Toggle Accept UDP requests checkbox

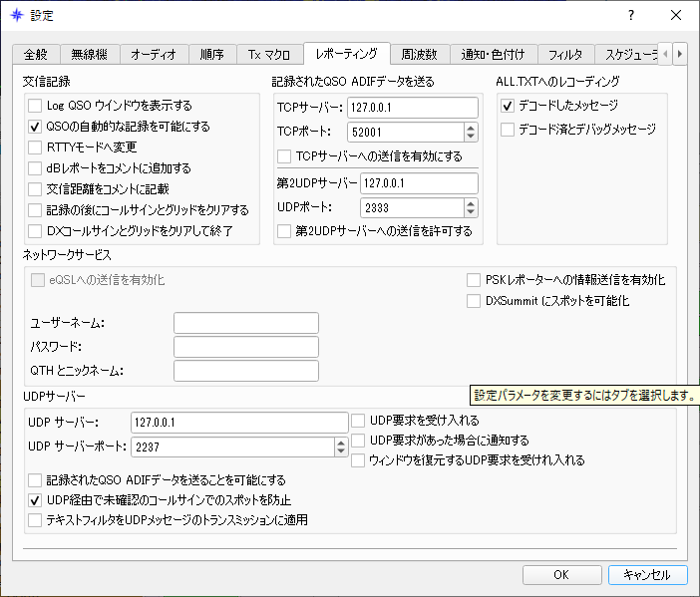(359, 420)
